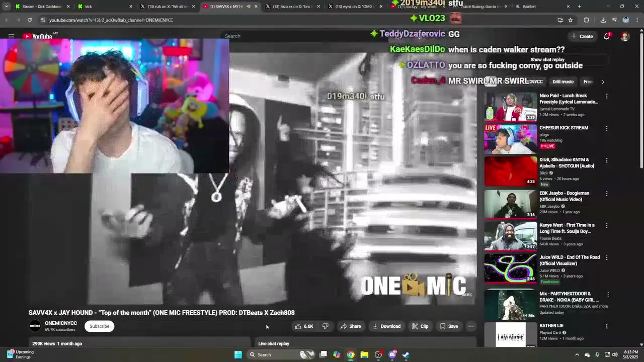Open the CHEESUR KICK STREAM live thumbnail
The image size is (644, 362).
coord(511,139)
